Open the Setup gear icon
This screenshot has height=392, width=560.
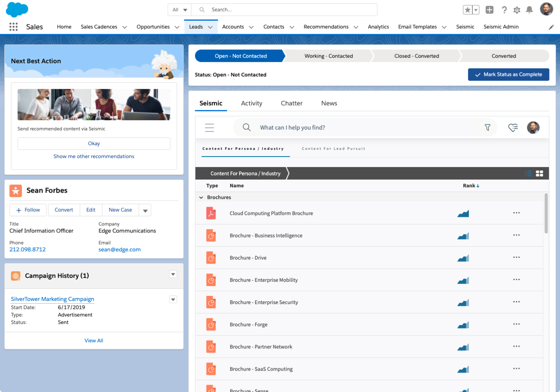click(x=517, y=10)
